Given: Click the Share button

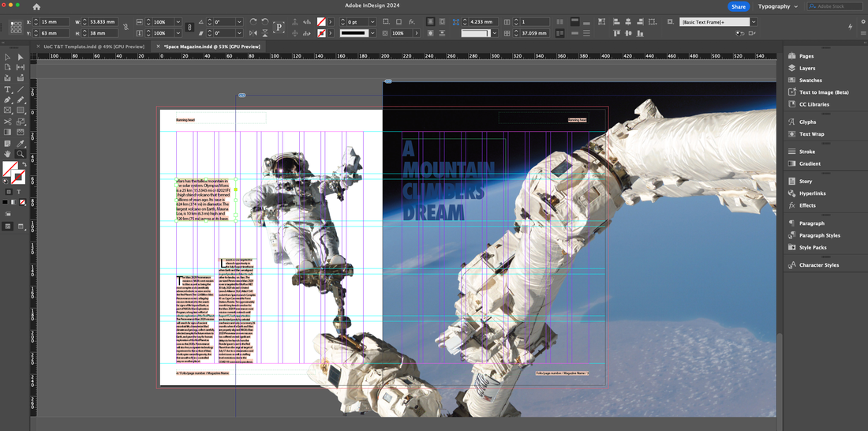Looking at the screenshot, I should pyautogui.click(x=738, y=6).
